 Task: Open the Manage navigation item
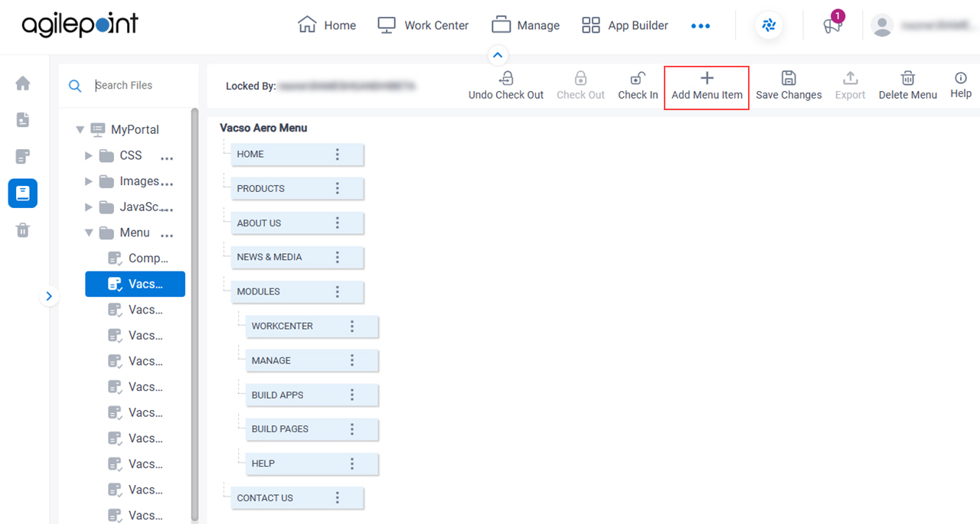(525, 25)
